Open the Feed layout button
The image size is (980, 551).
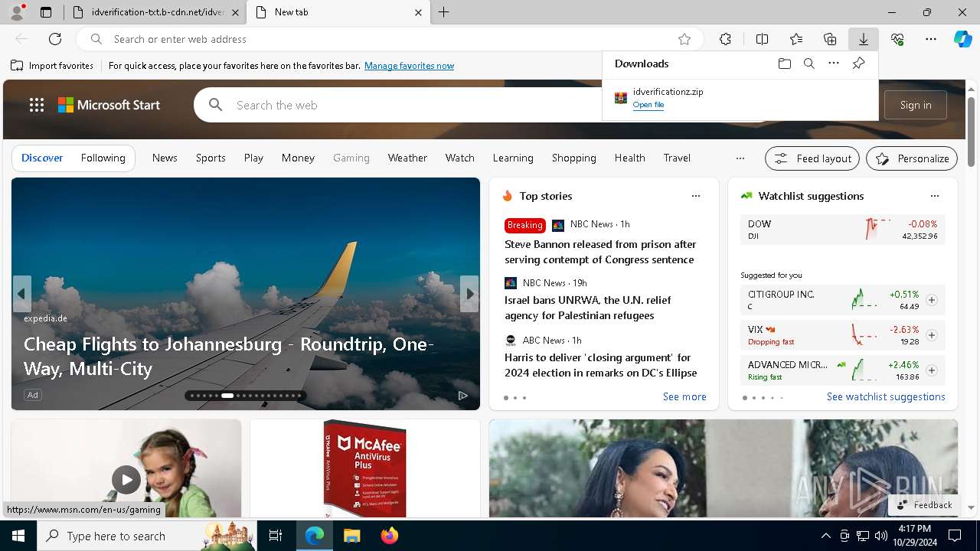point(812,158)
